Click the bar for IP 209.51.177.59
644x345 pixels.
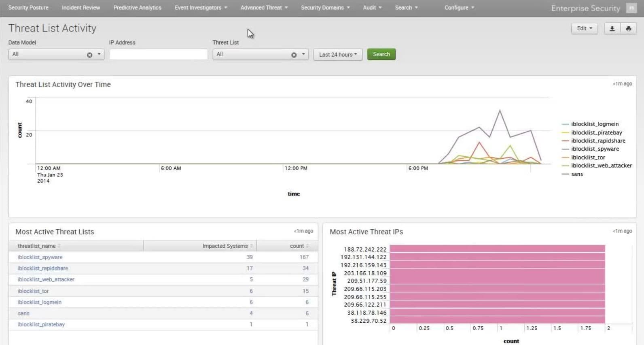[498, 281]
